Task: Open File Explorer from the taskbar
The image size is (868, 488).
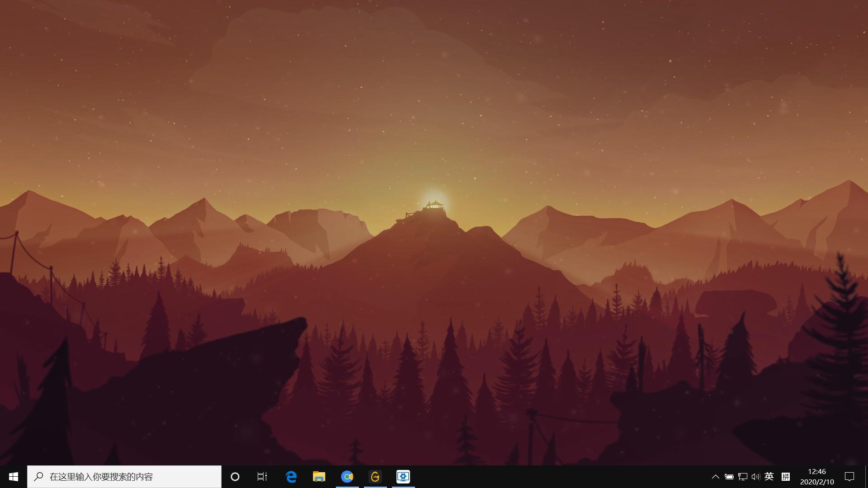Action: tap(319, 477)
